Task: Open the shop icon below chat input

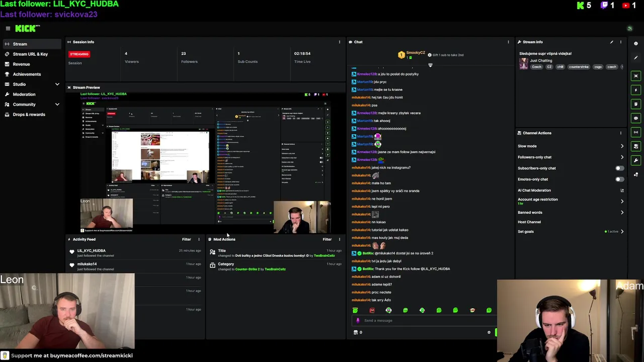Action: (356, 332)
